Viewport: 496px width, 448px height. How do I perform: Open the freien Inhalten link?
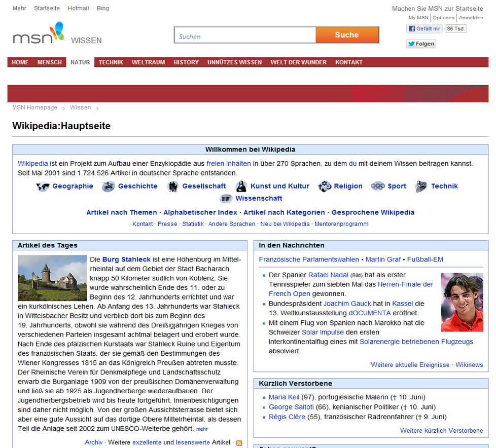(229, 164)
